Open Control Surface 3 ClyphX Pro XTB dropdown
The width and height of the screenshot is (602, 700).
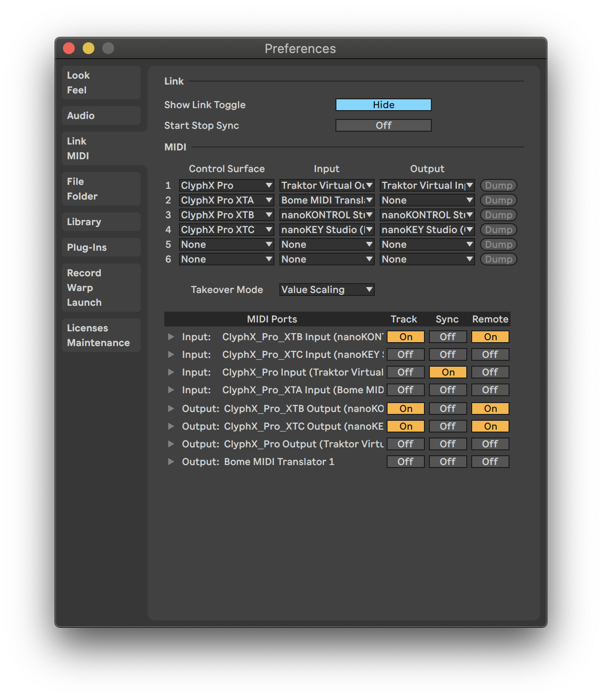click(x=226, y=215)
